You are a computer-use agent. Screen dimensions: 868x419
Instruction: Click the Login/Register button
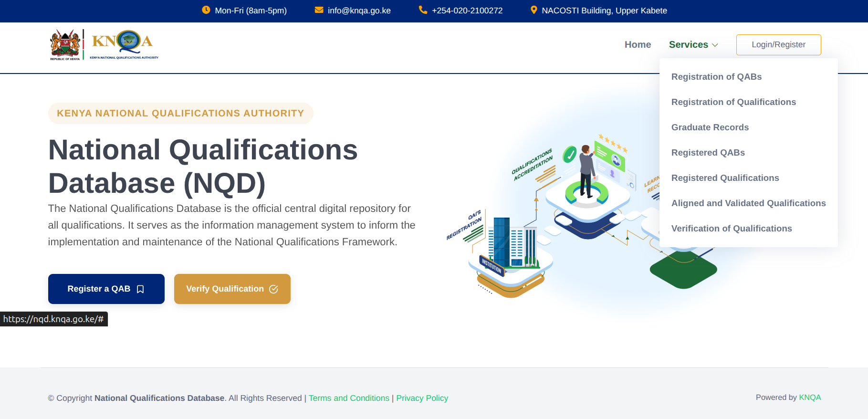[778, 45]
